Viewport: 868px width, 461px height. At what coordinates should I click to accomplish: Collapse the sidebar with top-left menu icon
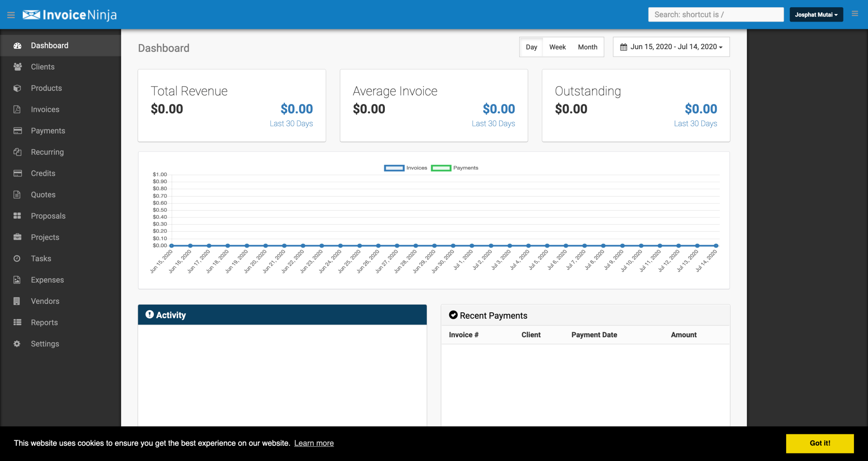[11, 14]
